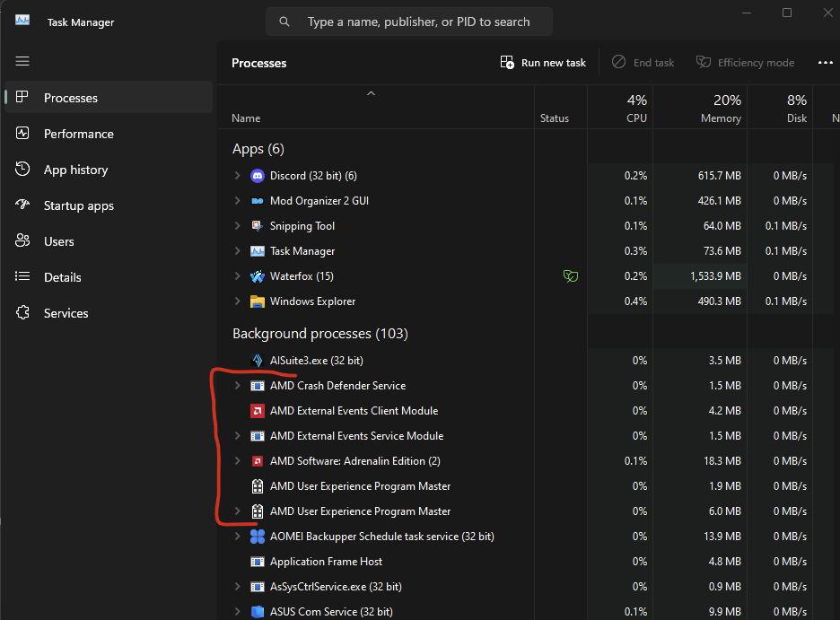This screenshot has width=840, height=620.
Task: Click the Run new task button
Action: 543,63
